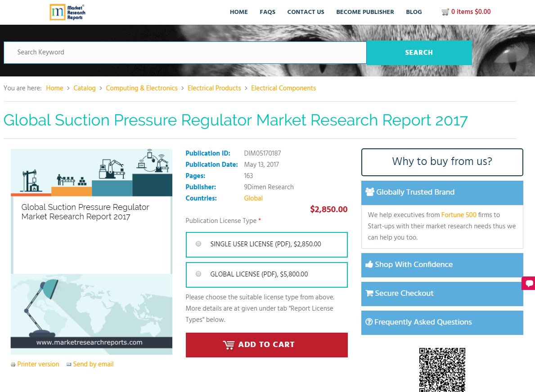535x392 pixels.
Task: Open Printer version link
Action: (x=38, y=364)
